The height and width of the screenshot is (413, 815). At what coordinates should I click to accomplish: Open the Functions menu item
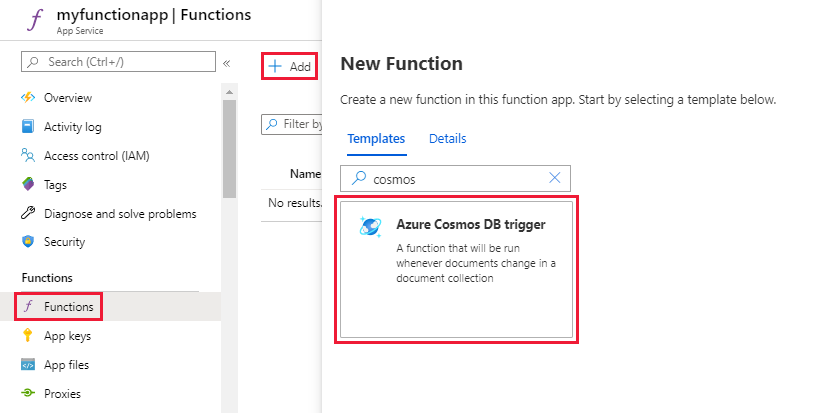pos(68,306)
